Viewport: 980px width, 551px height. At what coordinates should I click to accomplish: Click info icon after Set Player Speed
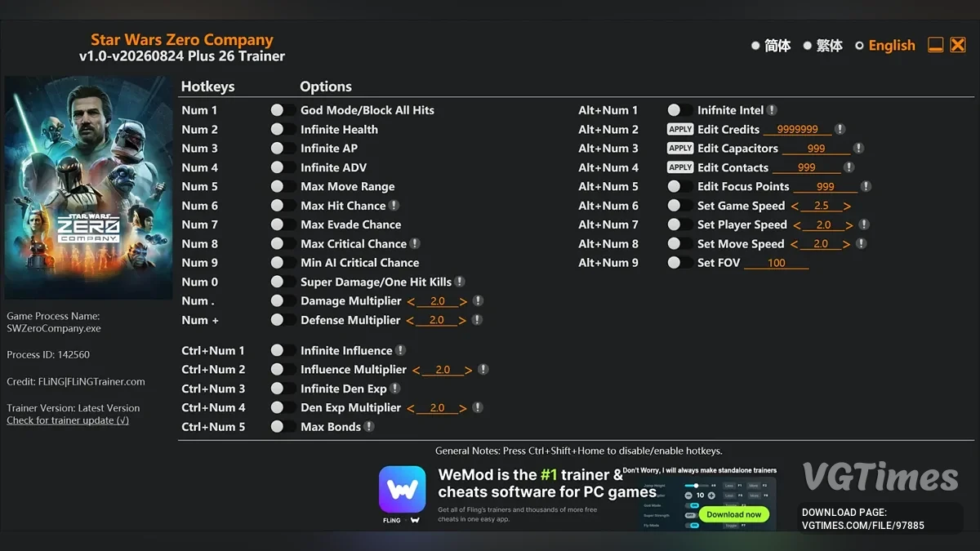pyautogui.click(x=864, y=224)
